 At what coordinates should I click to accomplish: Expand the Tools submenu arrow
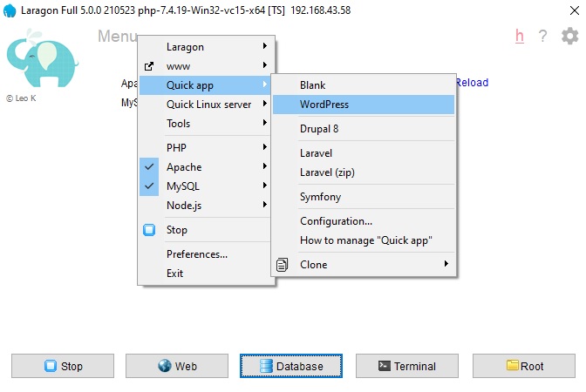264,123
